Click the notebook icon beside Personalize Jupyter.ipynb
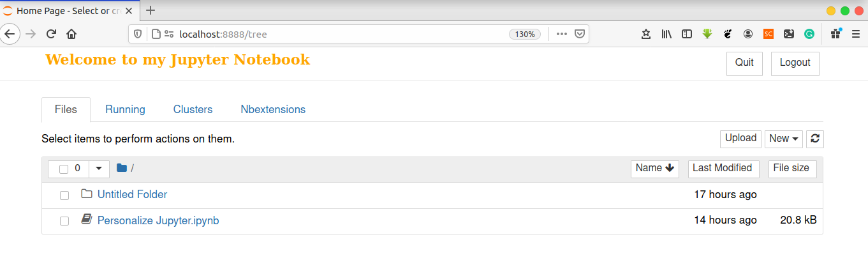 pos(87,220)
